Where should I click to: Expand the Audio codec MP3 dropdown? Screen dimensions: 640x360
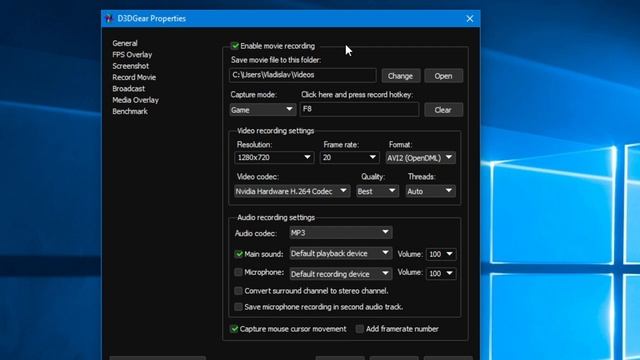coord(340,233)
